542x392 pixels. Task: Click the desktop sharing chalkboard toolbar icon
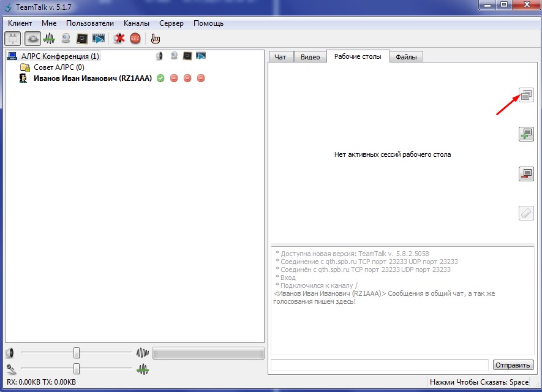pos(82,39)
